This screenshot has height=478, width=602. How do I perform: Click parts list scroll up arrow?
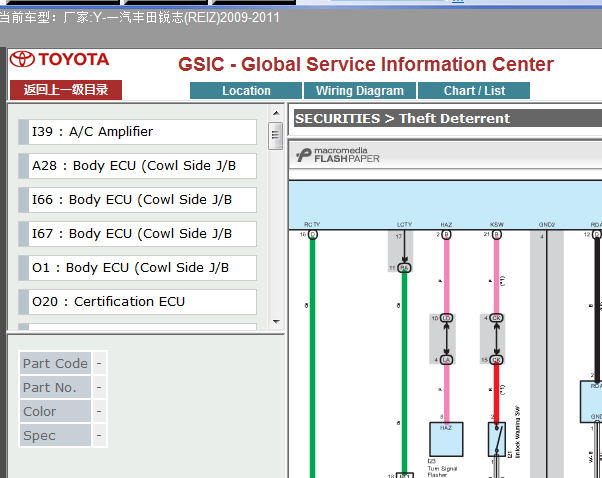coord(276,113)
